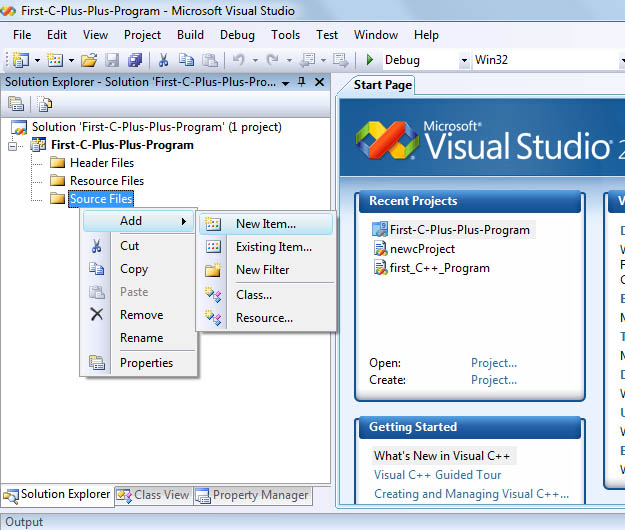Click the Create: Project... link
This screenshot has width=625, height=530.
pyautogui.click(x=494, y=380)
